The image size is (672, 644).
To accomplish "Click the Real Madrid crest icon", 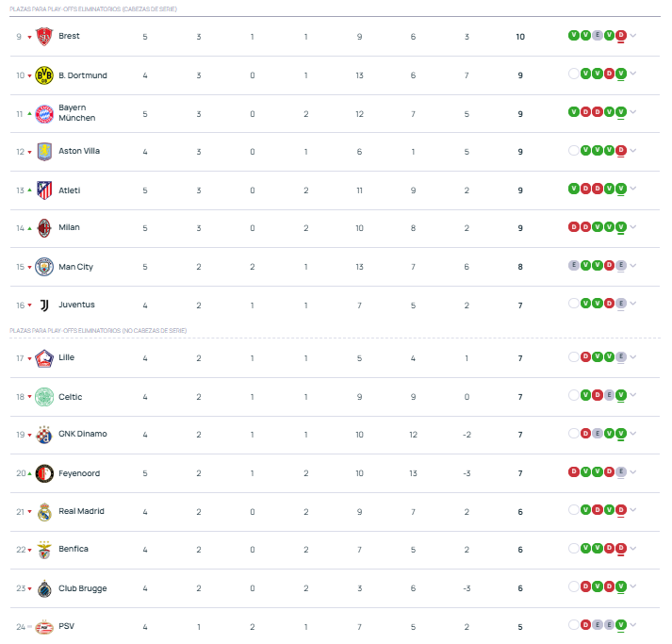I will pos(44,512).
